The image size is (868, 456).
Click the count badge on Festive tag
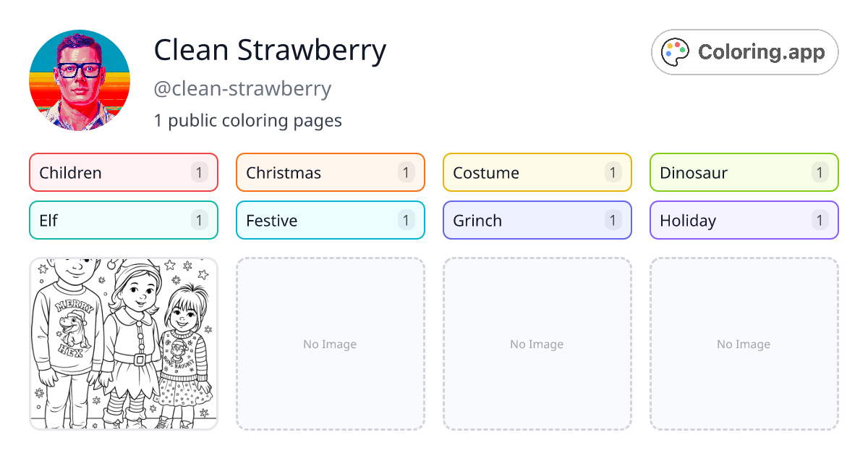click(x=406, y=220)
